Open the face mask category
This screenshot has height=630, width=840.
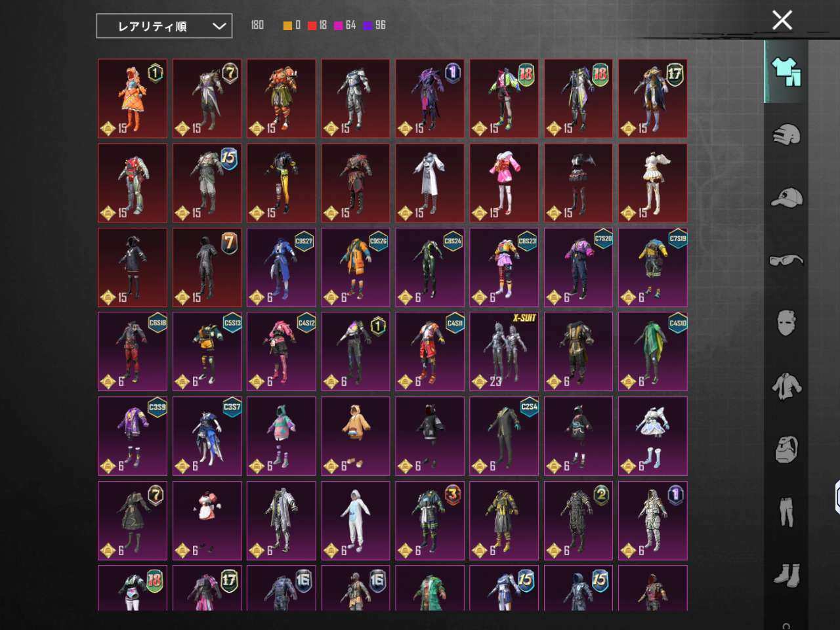[x=786, y=323]
